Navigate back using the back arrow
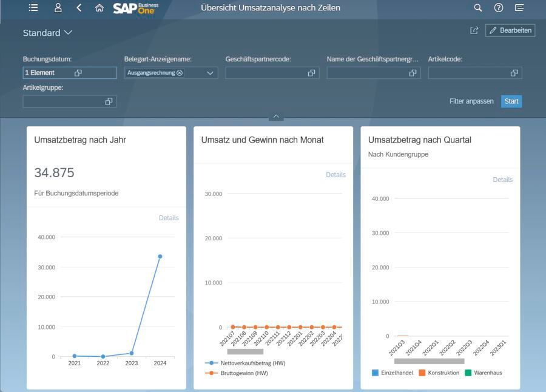 [78, 8]
